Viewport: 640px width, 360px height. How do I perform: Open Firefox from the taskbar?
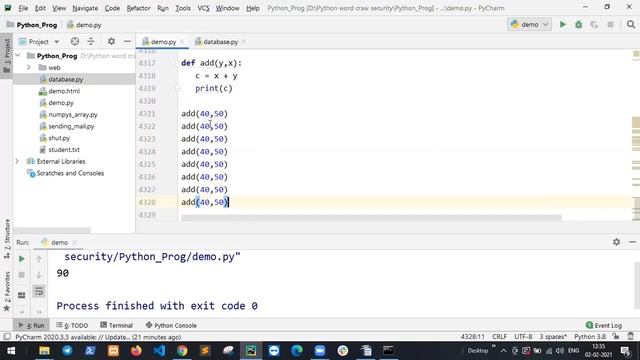pos(136,351)
